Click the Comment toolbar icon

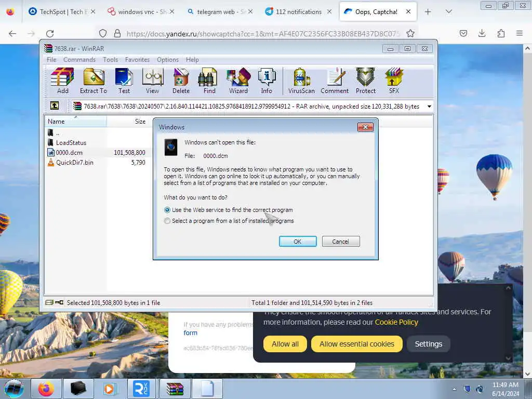(335, 81)
